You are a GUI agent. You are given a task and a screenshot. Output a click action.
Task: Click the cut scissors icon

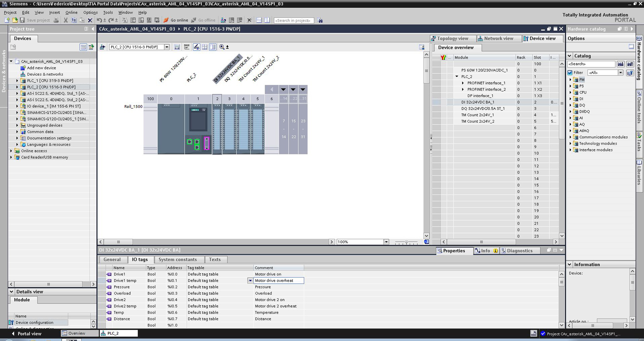click(x=66, y=20)
